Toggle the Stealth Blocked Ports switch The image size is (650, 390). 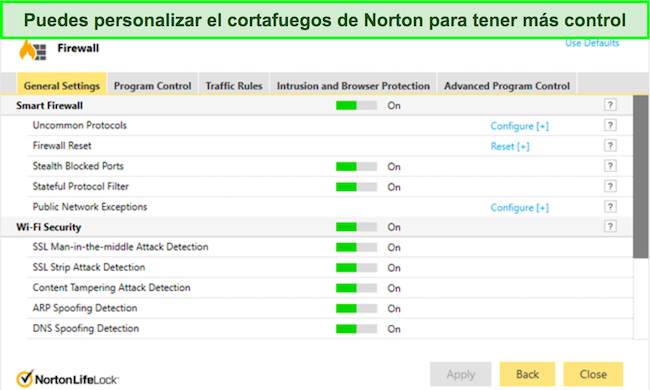[356, 167]
